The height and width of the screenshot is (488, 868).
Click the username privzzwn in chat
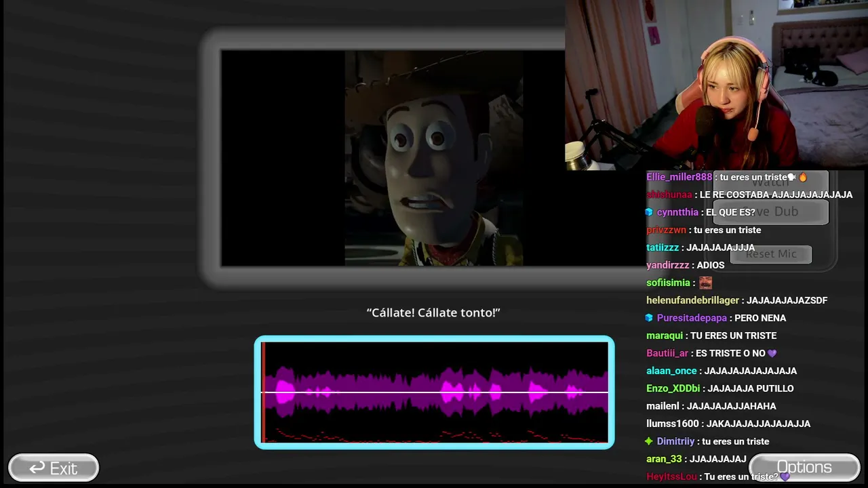(x=666, y=230)
